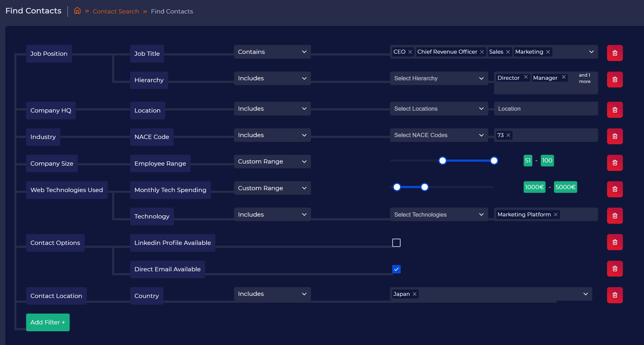Image resolution: width=644 pixels, height=345 pixels.
Task: Expand the Job Title Contains operator dropdown
Action: tap(272, 52)
